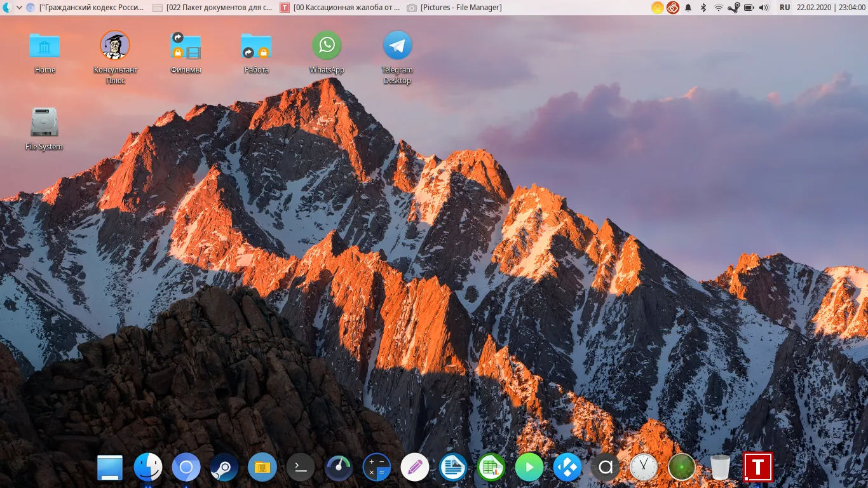Open Finder-style file manager in dock
868x488 pixels.
pos(148,468)
